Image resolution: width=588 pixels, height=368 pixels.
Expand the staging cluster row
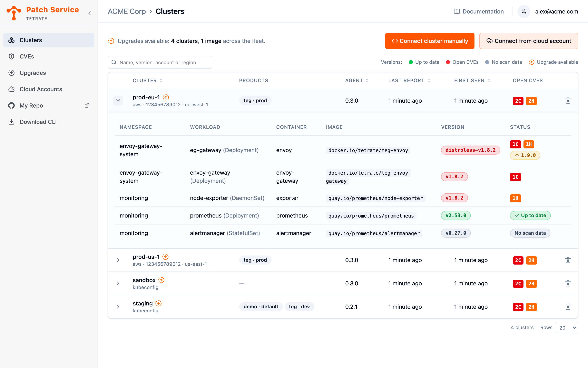pyautogui.click(x=118, y=307)
